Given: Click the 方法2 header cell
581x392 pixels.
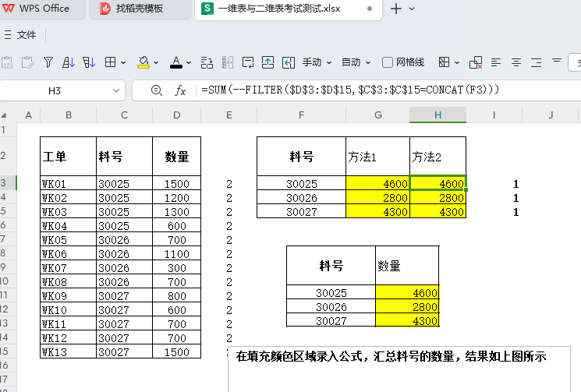Looking at the screenshot, I should (x=438, y=156).
